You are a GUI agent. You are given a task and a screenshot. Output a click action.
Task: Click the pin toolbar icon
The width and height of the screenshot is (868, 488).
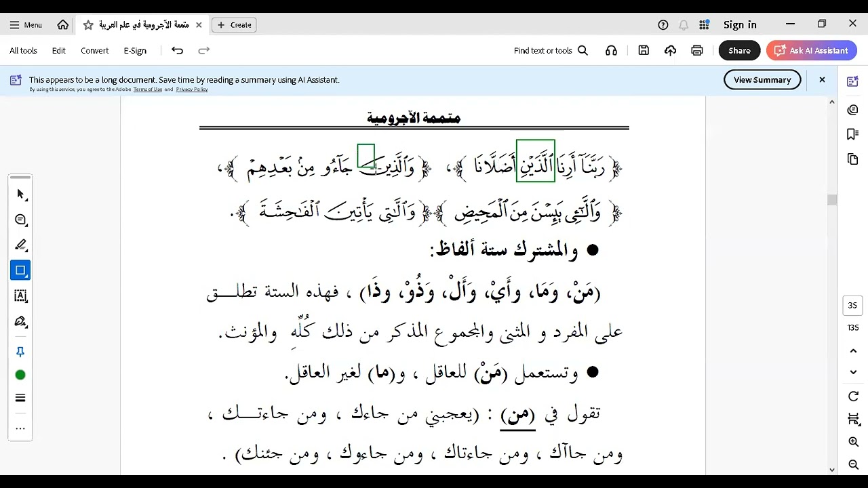[20, 352]
